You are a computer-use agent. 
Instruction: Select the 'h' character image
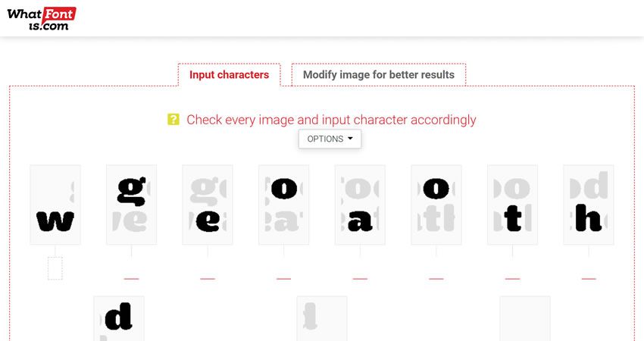tap(589, 205)
